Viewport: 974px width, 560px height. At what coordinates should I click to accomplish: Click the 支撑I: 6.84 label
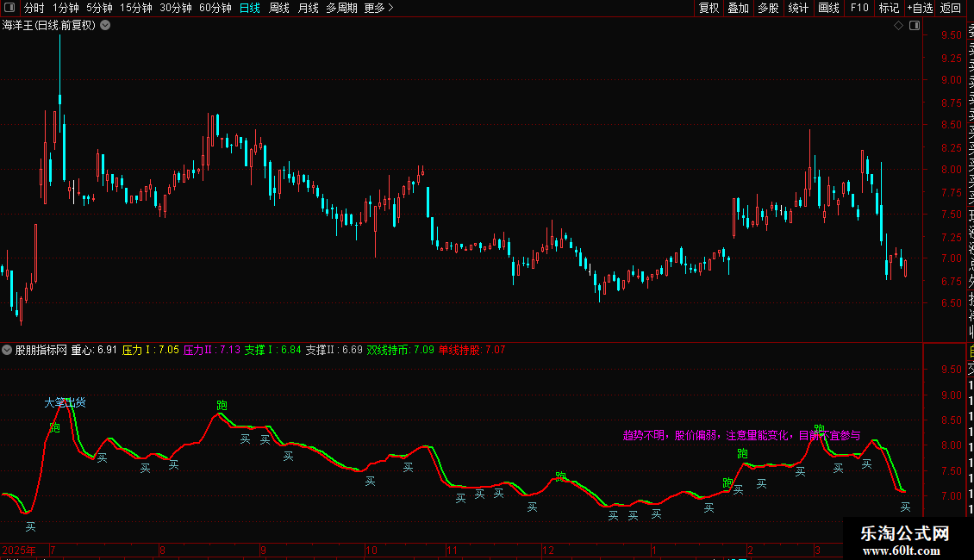coord(272,350)
